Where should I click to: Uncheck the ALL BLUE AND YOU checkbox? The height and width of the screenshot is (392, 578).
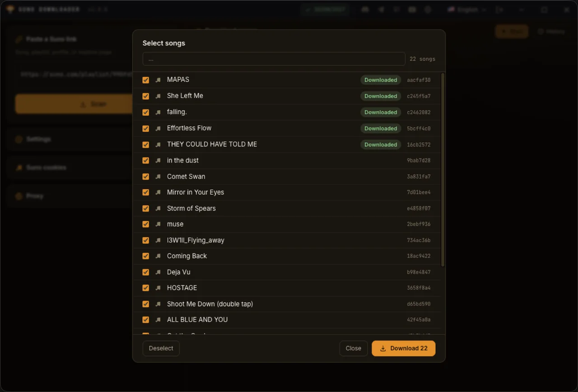[x=146, y=320]
